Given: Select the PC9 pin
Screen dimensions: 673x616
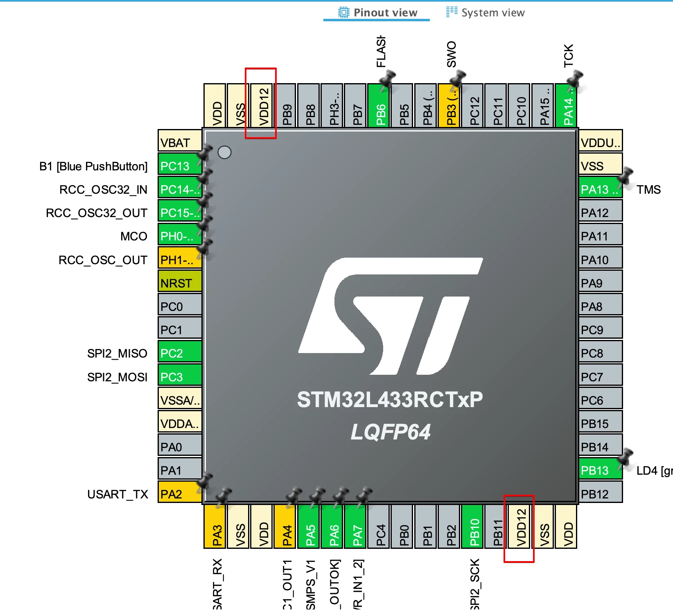Looking at the screenshot, I should 601,328.
